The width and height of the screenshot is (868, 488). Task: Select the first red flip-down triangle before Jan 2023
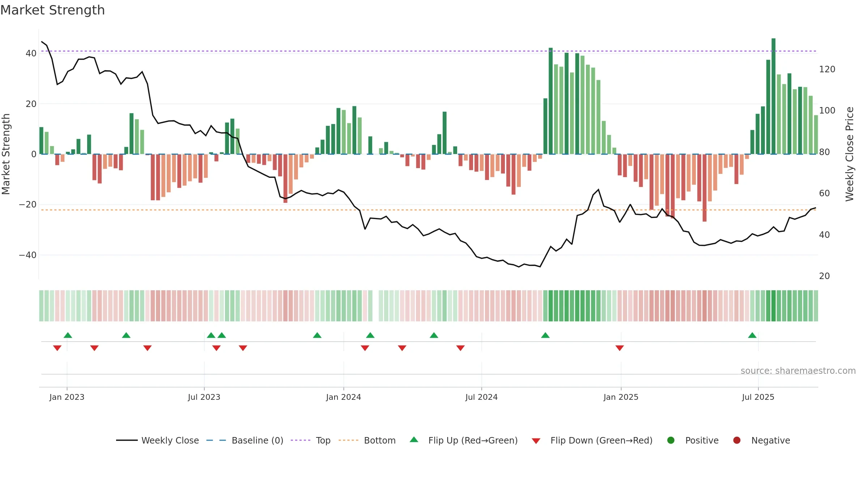coord(57,348)
